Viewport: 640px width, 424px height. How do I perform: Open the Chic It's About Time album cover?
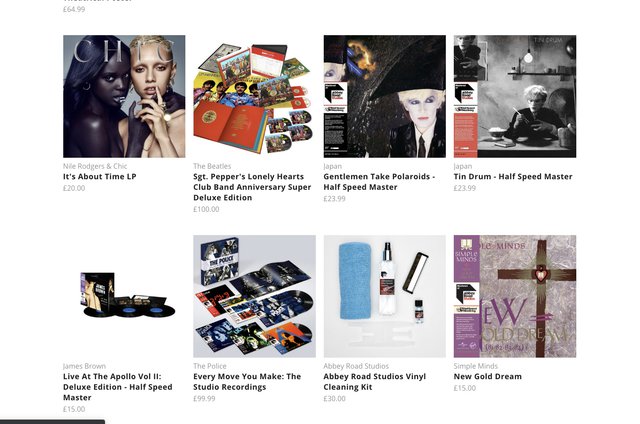(x=124, y=96)
